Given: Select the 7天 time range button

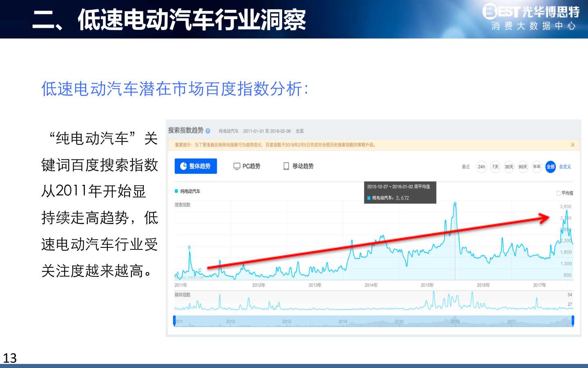Looking at the screenshot, I should (495, 166).
